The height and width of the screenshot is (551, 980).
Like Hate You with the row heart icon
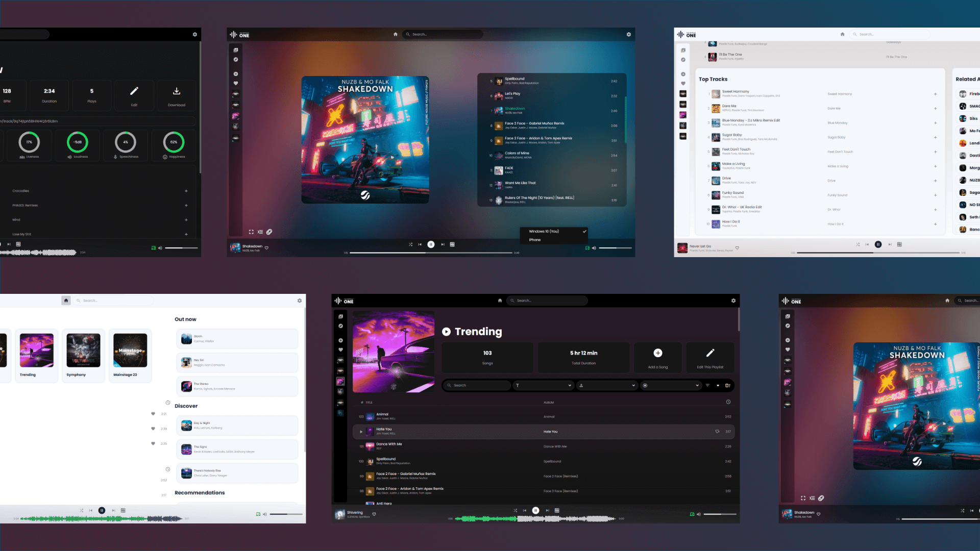coord(717,432)
